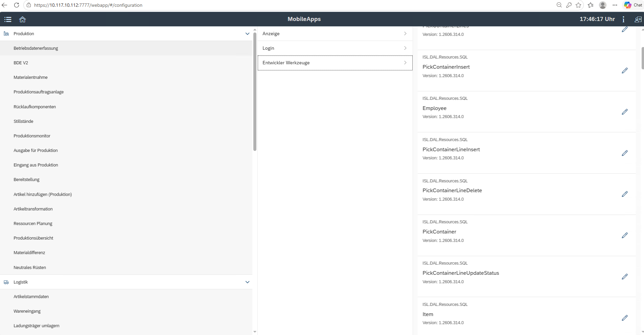The image size is (644, 335).
Task: Edit the PickContainerInsert entry pencil
Action: (625, 71)
